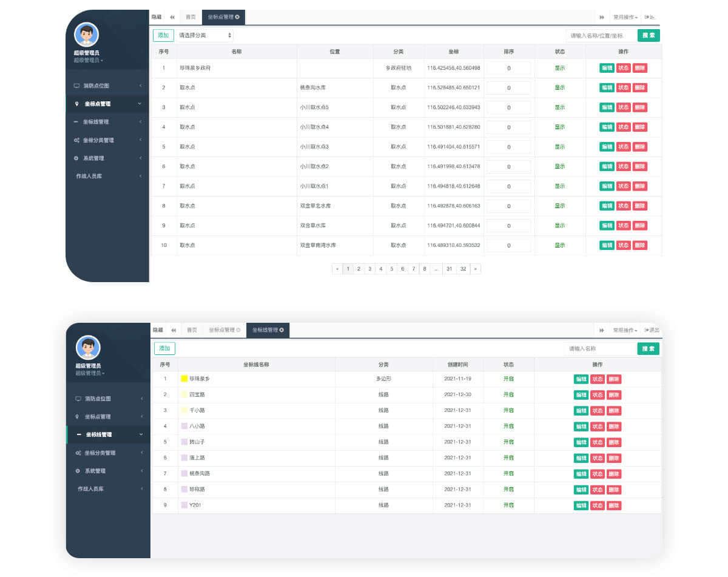Click the cogs icon beside 坐标分类管理 in the upper window
The image size is (728, 577).
(x=76, y=140)
